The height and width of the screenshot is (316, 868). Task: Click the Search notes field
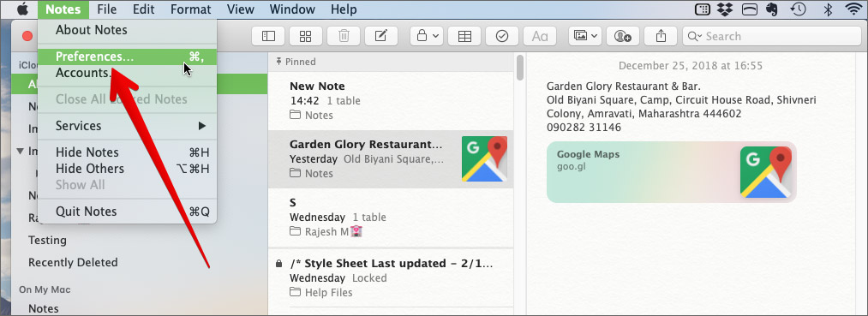771,36
